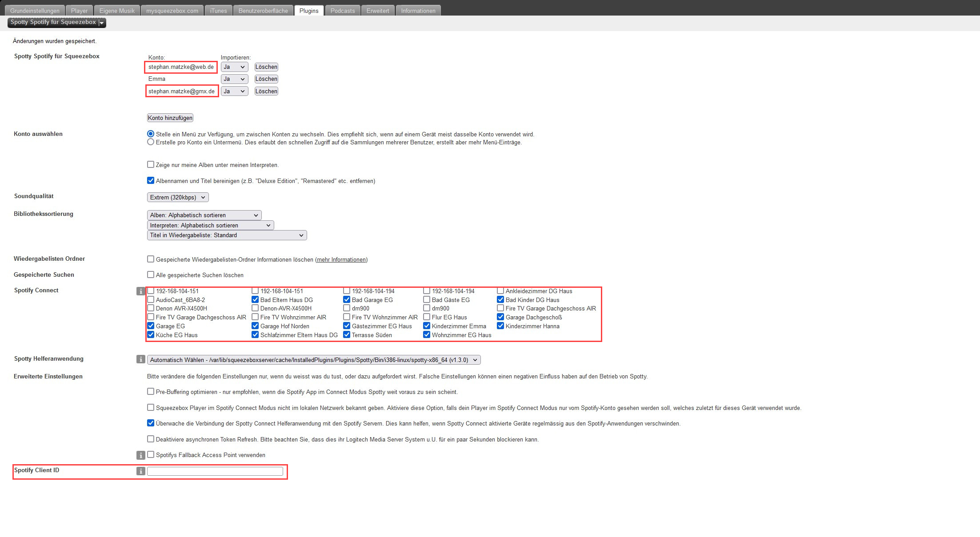Open Importieren dropdown for stephan.matzke@gmx.de
Viewport: 980px width, 537px height.
click(x=234, y=91)
